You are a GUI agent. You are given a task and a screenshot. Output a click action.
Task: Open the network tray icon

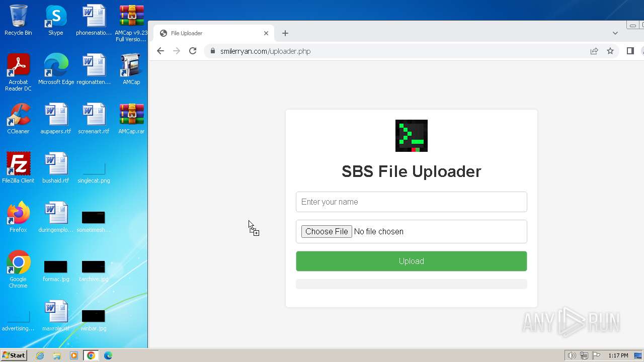pos(584,355)
